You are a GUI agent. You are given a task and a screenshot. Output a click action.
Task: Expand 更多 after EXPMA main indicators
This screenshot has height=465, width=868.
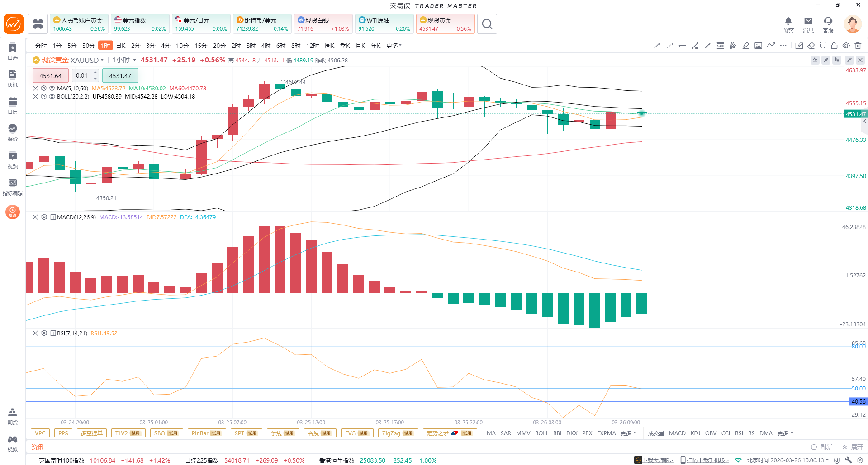(629, 433)
